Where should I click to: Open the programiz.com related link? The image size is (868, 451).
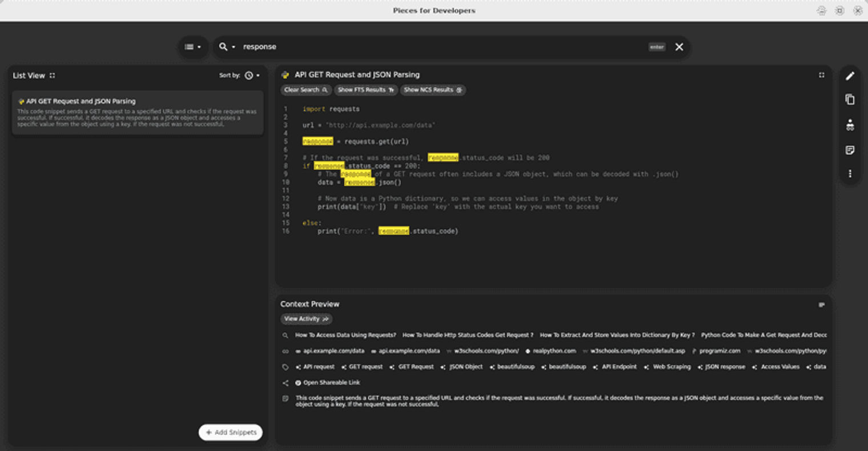pyautogui.click(x=716, y=351)
